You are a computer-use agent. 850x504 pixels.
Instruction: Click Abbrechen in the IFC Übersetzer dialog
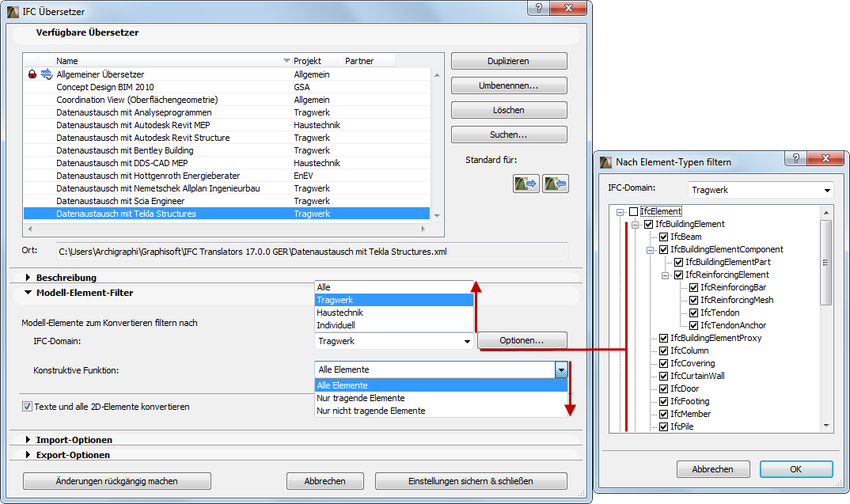(x=324, y=481)
